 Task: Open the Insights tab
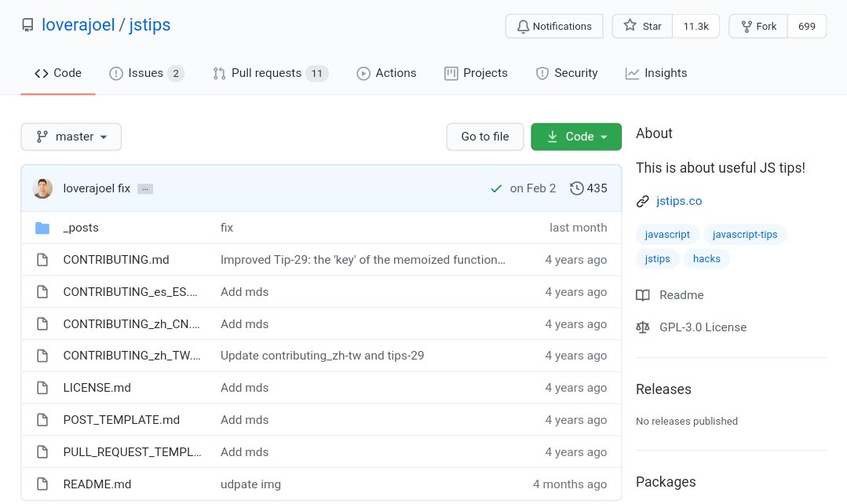pos(656,73)
